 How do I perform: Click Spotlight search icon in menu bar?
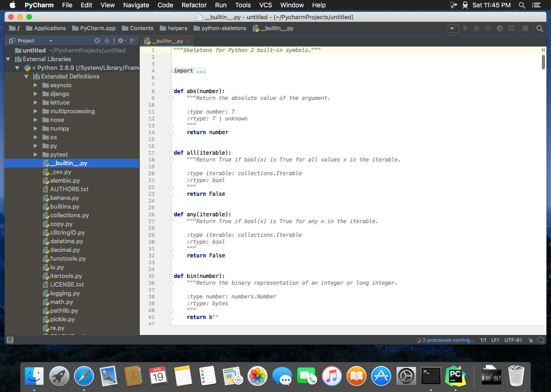[522, 5]
